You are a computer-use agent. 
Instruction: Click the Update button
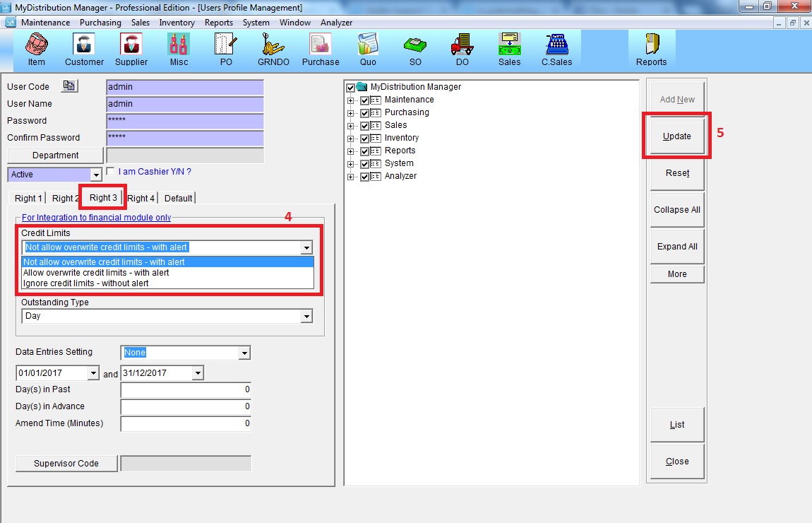(x=676, y=136)
